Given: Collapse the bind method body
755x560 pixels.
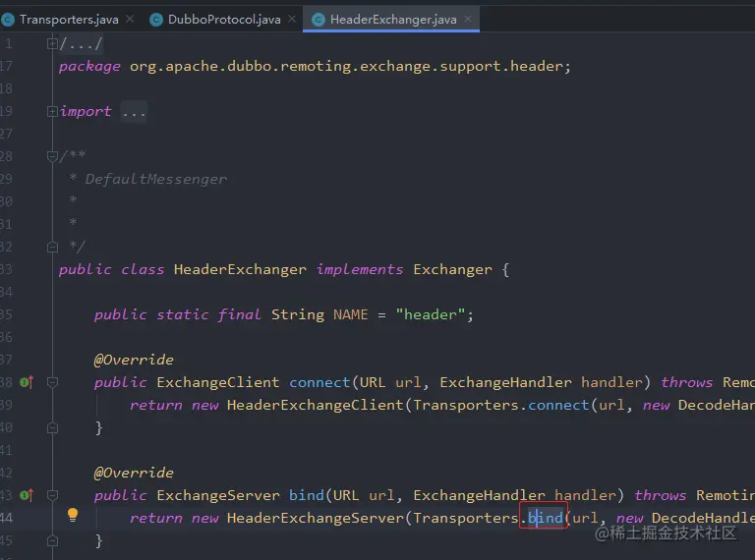Looking at the screenshot, I should pos(52,495).
